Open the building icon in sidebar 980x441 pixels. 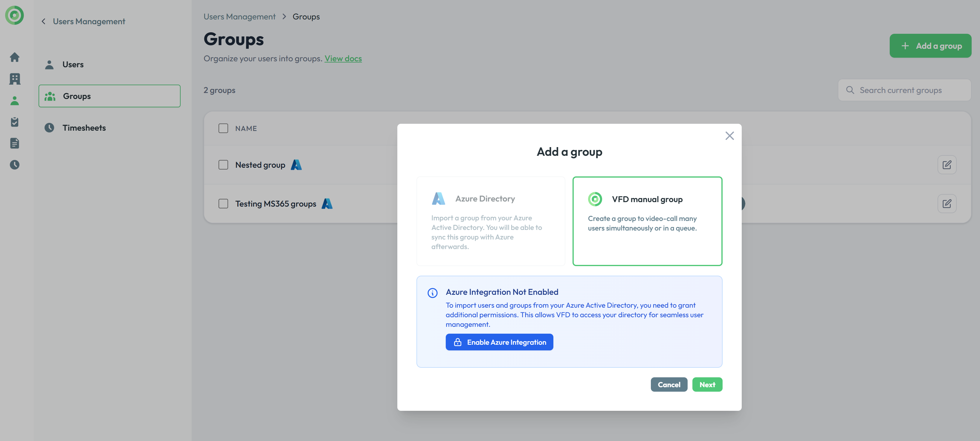click(x=14, y=79)
